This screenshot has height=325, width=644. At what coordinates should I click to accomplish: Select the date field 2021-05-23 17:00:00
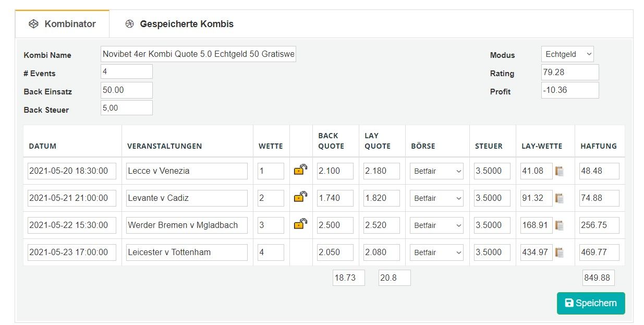[72, 252]
